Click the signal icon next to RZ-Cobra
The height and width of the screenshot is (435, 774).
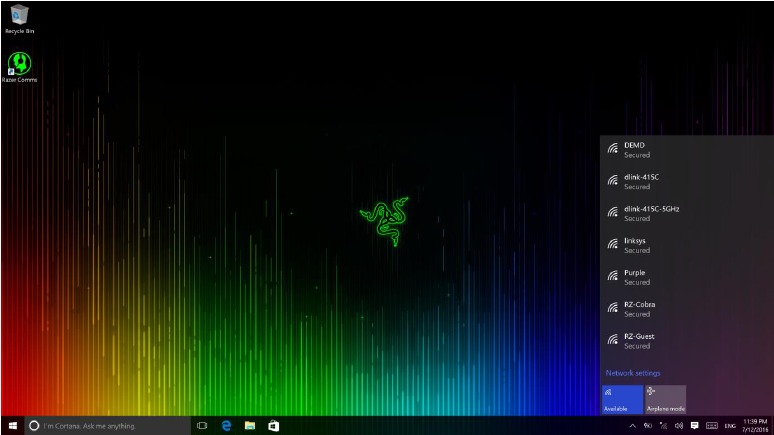613,308
